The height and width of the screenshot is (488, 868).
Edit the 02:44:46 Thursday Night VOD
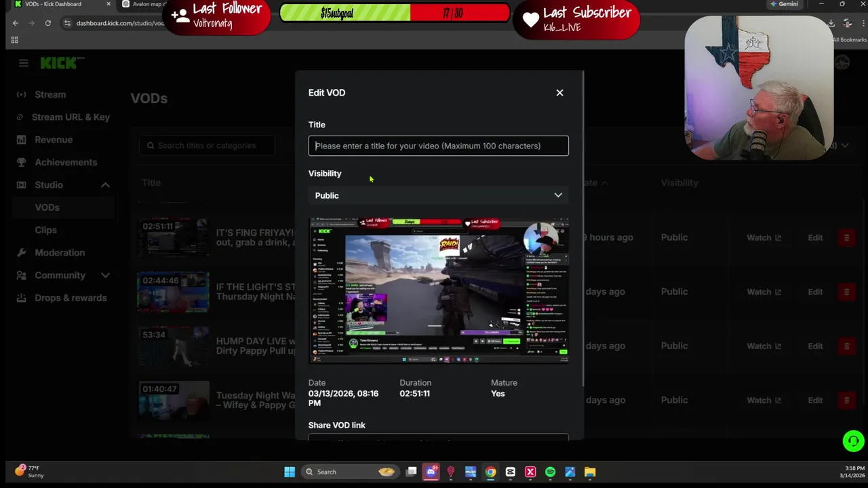[815, 292]
